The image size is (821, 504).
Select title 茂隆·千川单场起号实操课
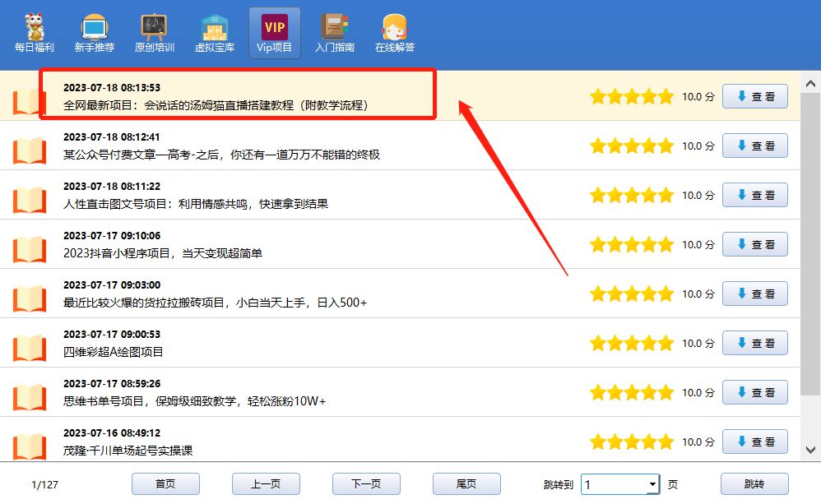[128, 451]
